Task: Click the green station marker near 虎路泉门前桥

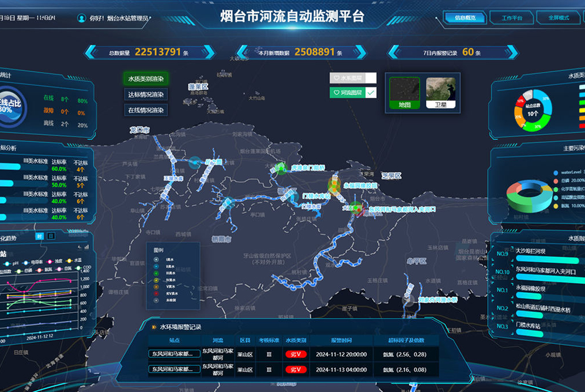Action: (281, 168)
